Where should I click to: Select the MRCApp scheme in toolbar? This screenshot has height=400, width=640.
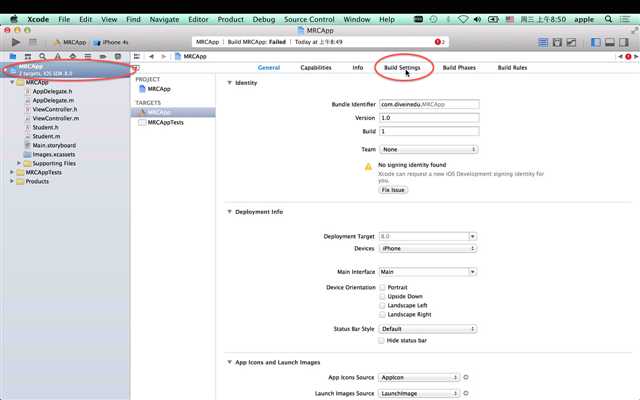[70, 42]
